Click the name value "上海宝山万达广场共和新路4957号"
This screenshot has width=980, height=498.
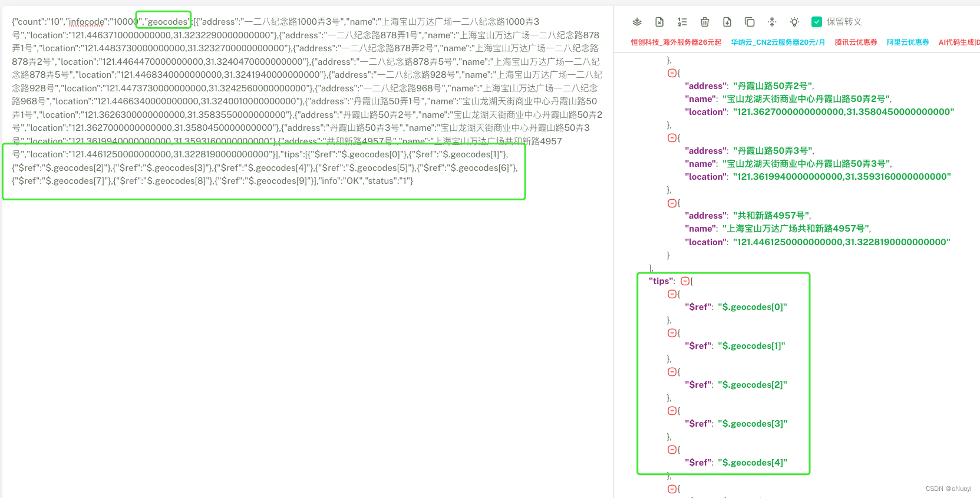tap(796, 229)
